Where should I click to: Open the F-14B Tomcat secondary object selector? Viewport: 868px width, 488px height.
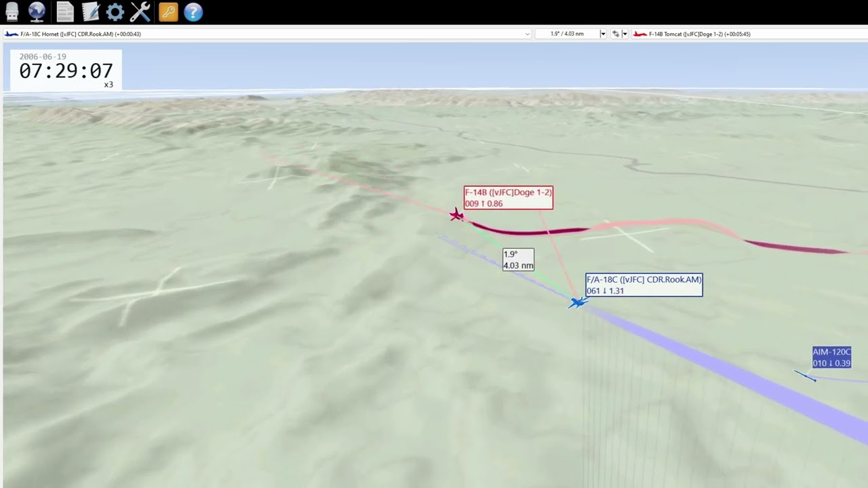pos(749,34)
